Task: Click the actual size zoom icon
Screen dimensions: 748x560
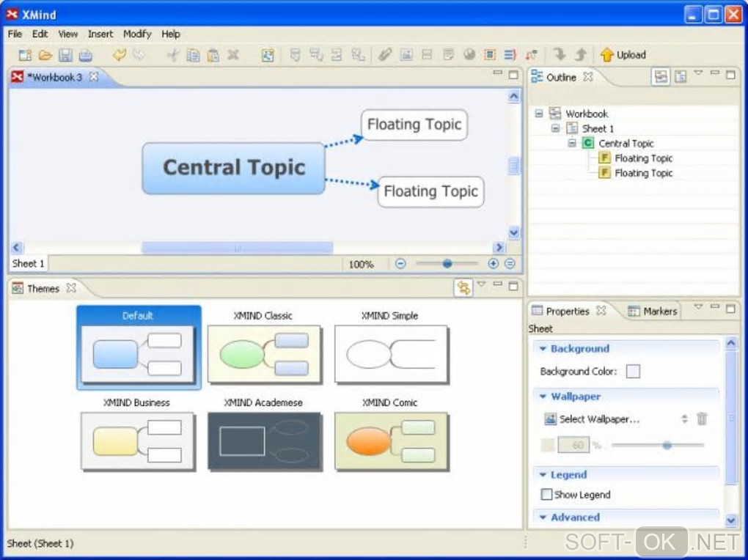Action: coord(510,263)
